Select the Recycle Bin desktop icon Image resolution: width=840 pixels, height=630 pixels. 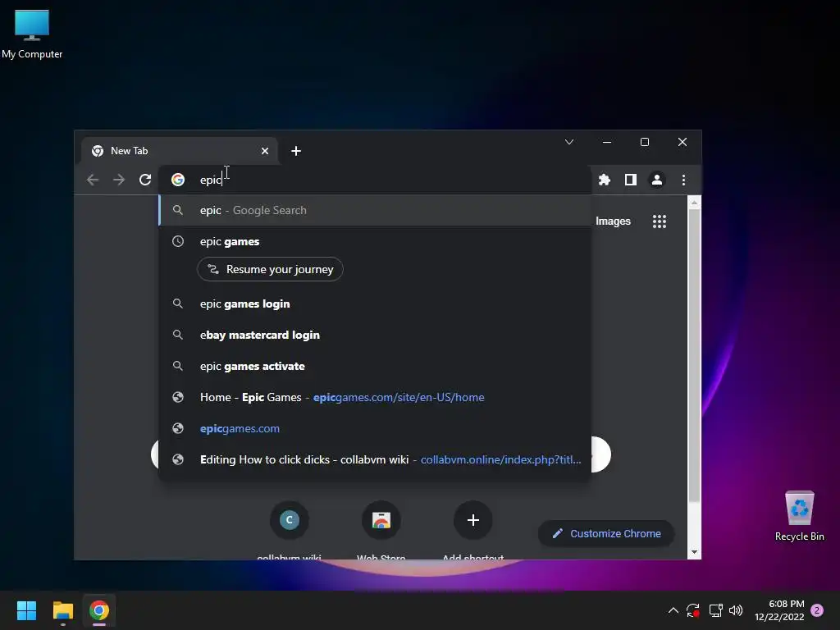coord(799,516)
